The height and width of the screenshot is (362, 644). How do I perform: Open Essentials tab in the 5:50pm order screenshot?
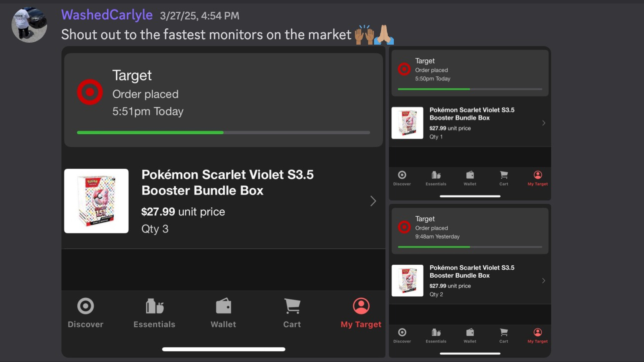pos(436,178)
